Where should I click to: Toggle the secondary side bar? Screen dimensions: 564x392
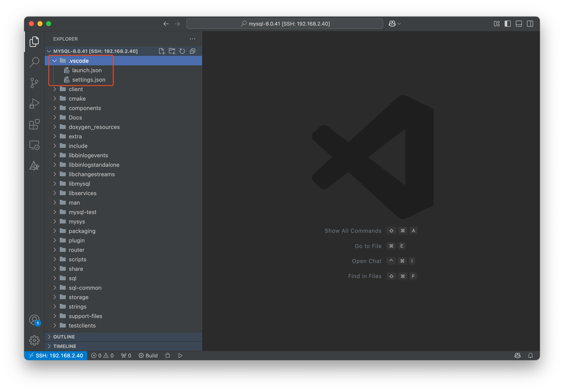pyautogui.click(x=530, y=24)
